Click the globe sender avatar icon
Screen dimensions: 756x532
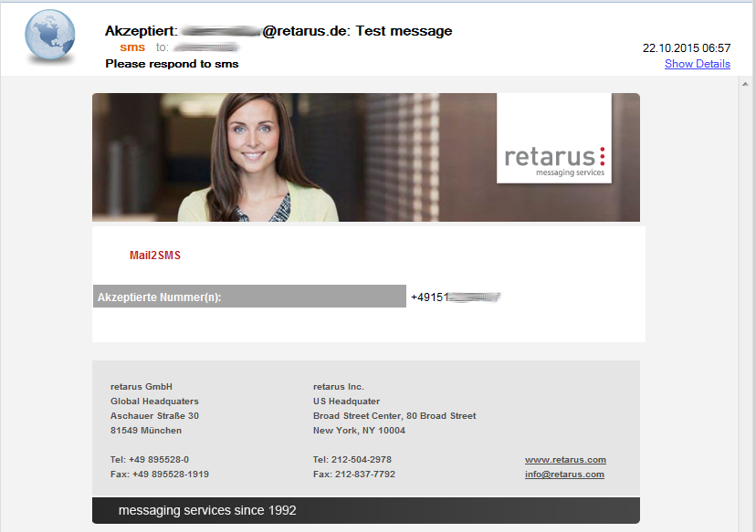click(50, 37)
